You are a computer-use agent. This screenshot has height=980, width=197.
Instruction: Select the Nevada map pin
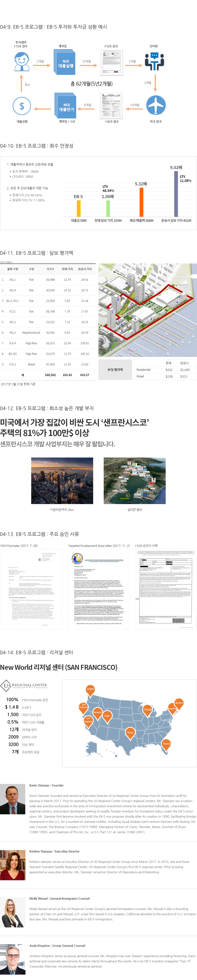[x=97, y=714]
